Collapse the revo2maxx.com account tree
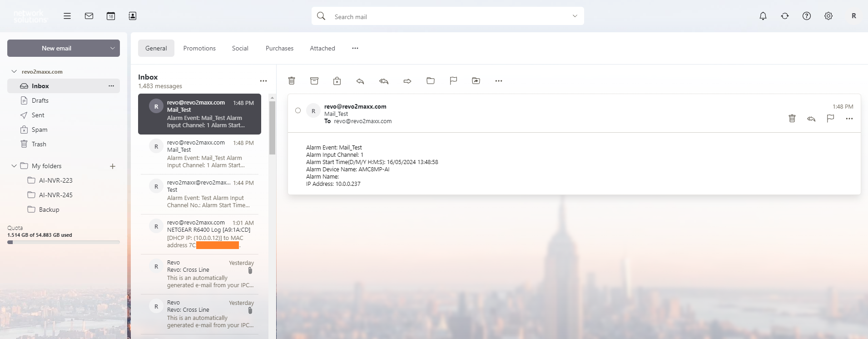The height and width of the screenshot is (339, 868). point(14,71)
